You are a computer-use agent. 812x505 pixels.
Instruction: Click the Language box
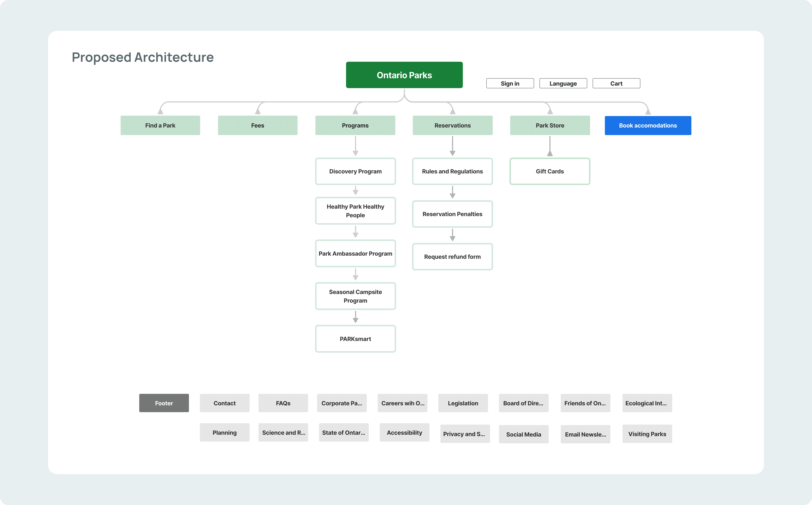pos(563,84)
